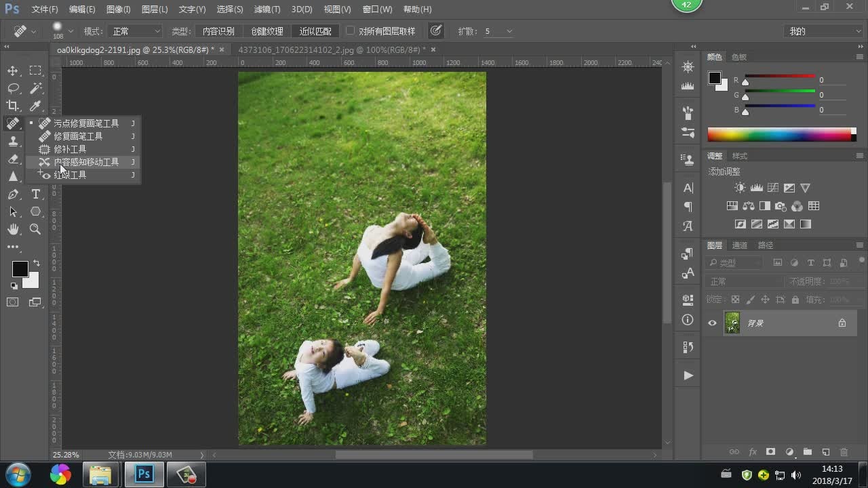
Task: Open the 我的 workspace dropdown
Action: coord(823,31)
